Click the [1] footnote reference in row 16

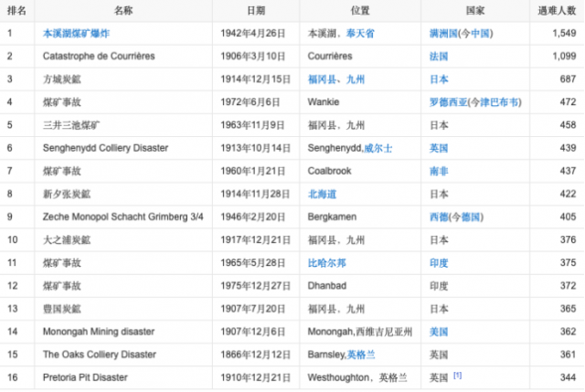click(457, 376)
